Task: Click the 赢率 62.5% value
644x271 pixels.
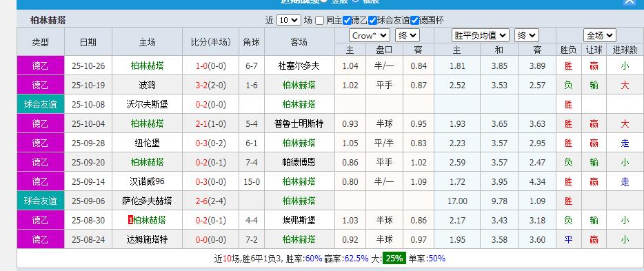Action: pos(356,259)
